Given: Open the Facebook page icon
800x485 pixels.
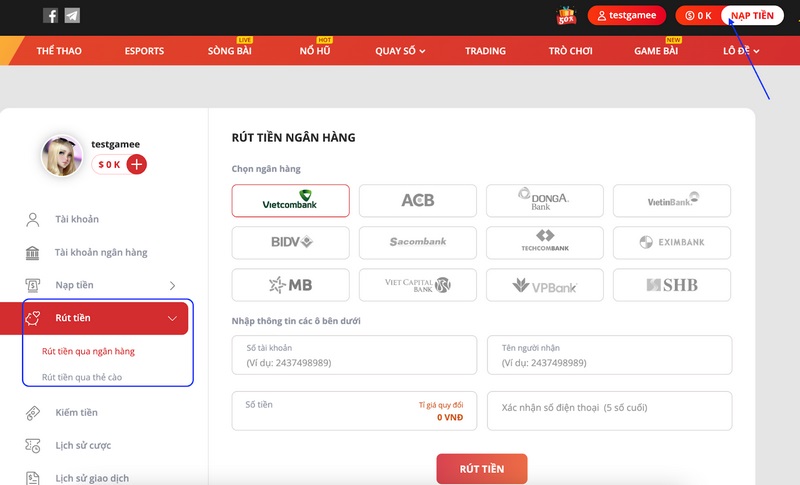Looking at the screenshot, I should pyautogui.click(x=51, y=16).
